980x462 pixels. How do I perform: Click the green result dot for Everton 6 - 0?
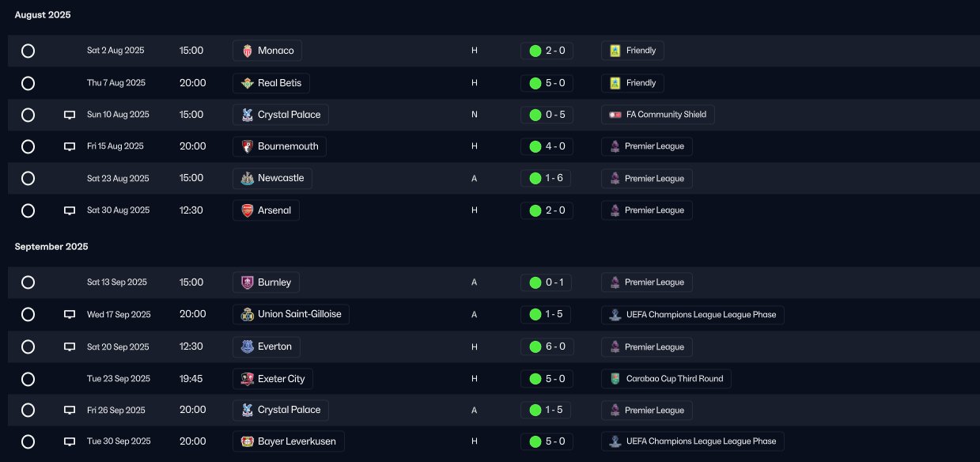(x=535, y=346)
